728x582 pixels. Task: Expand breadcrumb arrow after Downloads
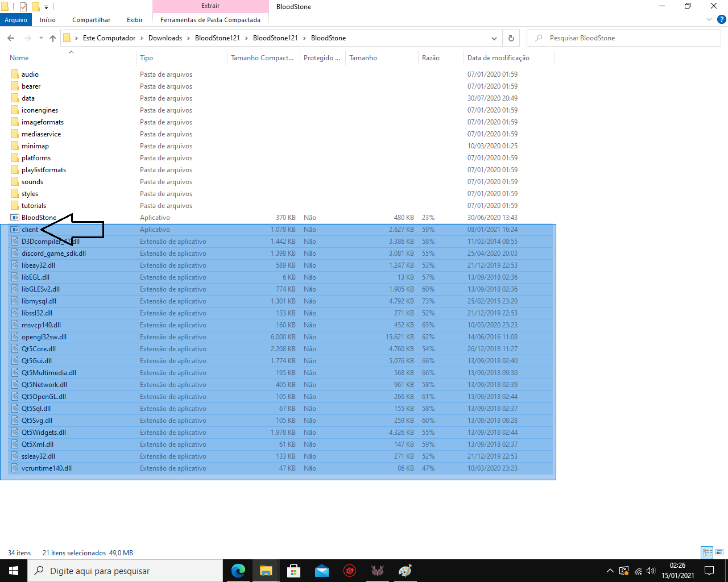[188, 38]
